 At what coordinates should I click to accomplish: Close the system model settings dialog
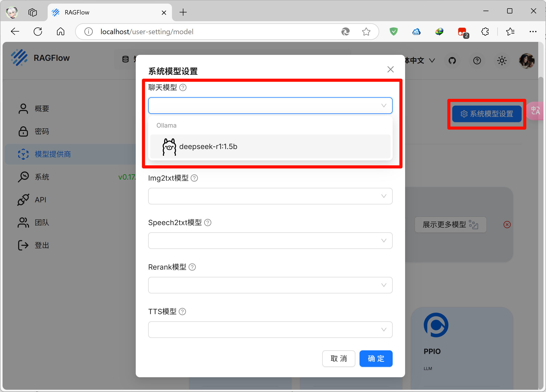(x=390, y=69)
